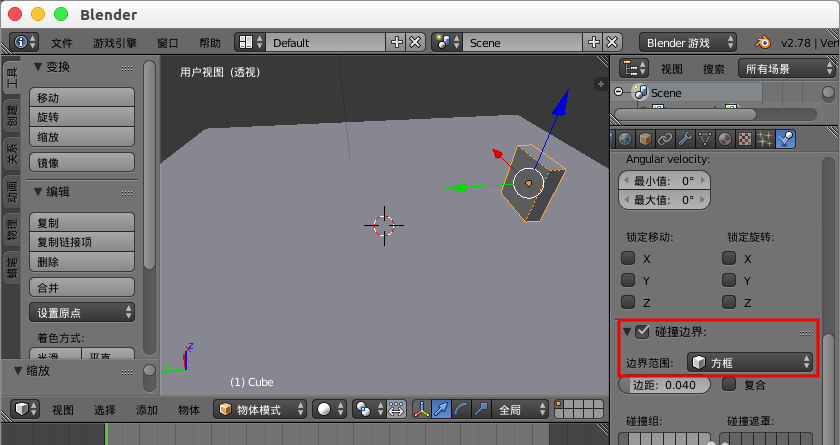
Task: Open the Object Constraints chain tab
Action: click(x=665, y=139)
